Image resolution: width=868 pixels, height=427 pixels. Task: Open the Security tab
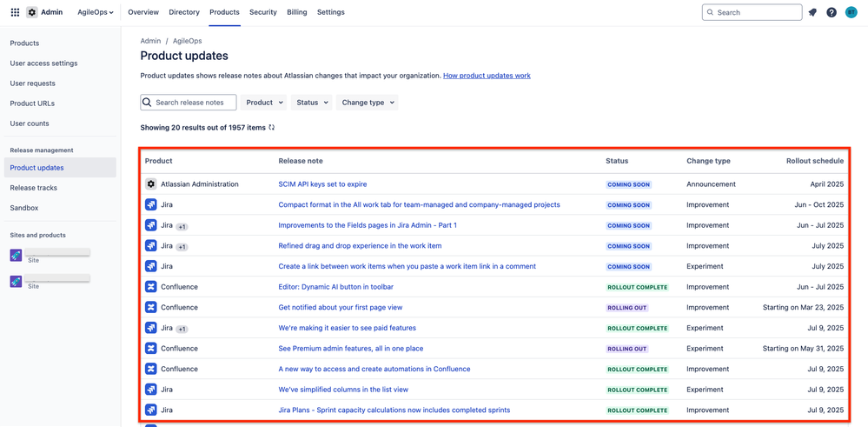point(263,12)
